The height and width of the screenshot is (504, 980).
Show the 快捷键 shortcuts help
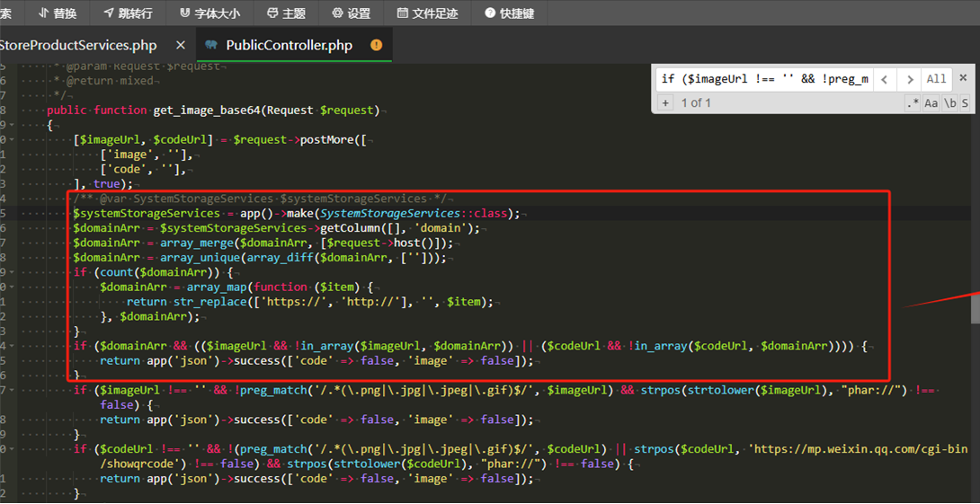(x=509, y=13)
